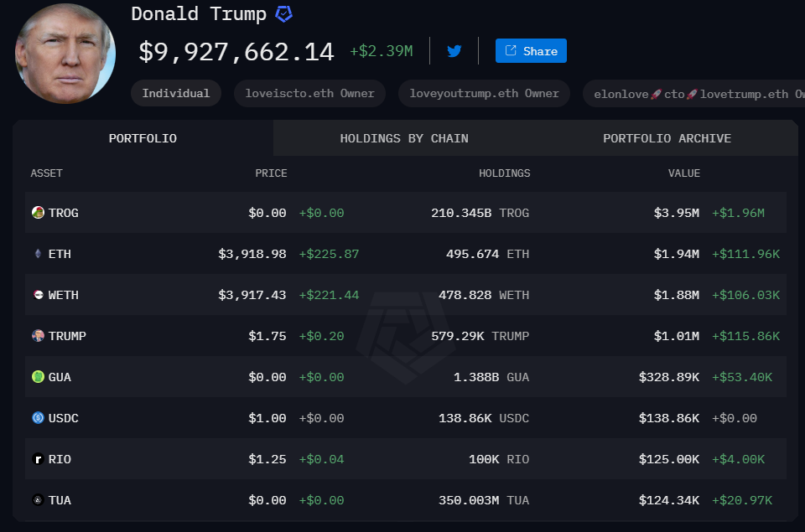Viewport: 805px width, 532px height.
Task: Click the 100K RIO holdings
Action: coord(499,459)
